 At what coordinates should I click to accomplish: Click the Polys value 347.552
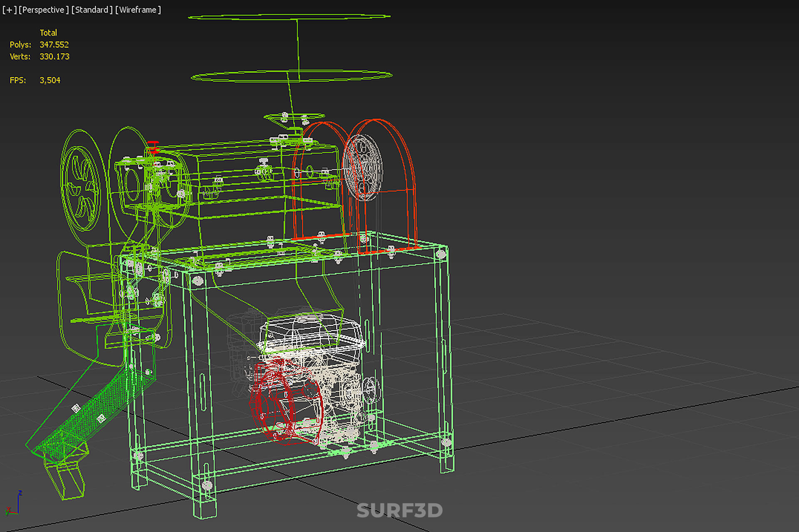tap(54, 44)
